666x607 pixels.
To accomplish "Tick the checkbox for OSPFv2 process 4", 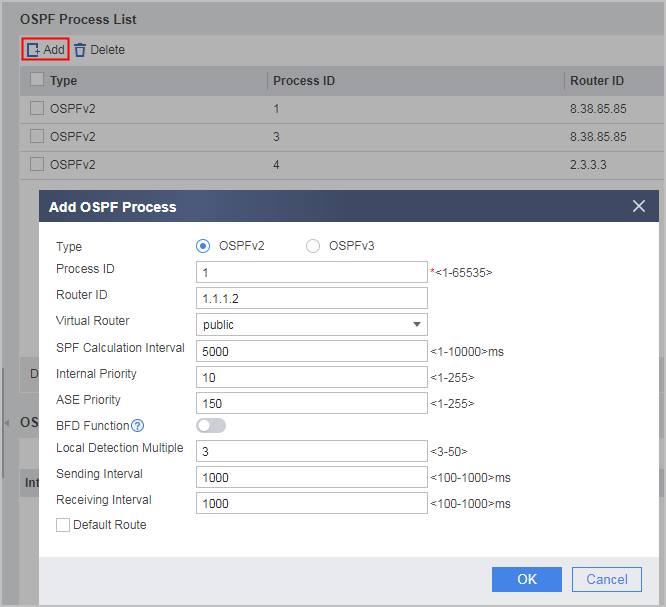I will (x=37, y=164).
